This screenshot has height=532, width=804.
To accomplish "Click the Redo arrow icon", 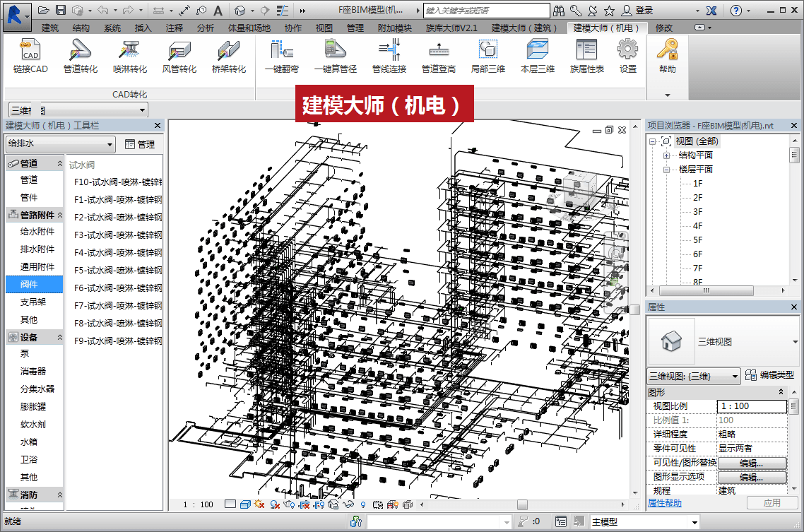I will tap(128, 11).
